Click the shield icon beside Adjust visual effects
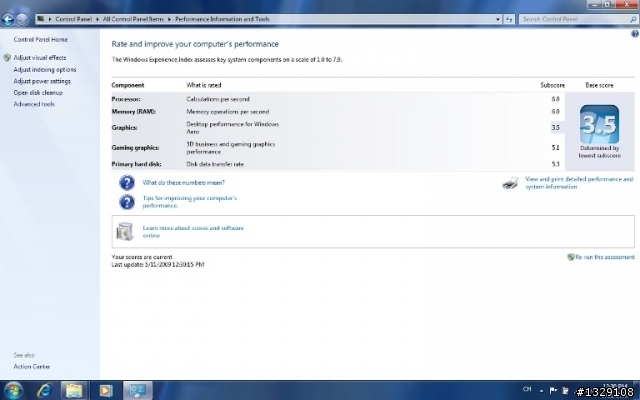640x400 pixels. pyautogui.click(x=7, y=58)
